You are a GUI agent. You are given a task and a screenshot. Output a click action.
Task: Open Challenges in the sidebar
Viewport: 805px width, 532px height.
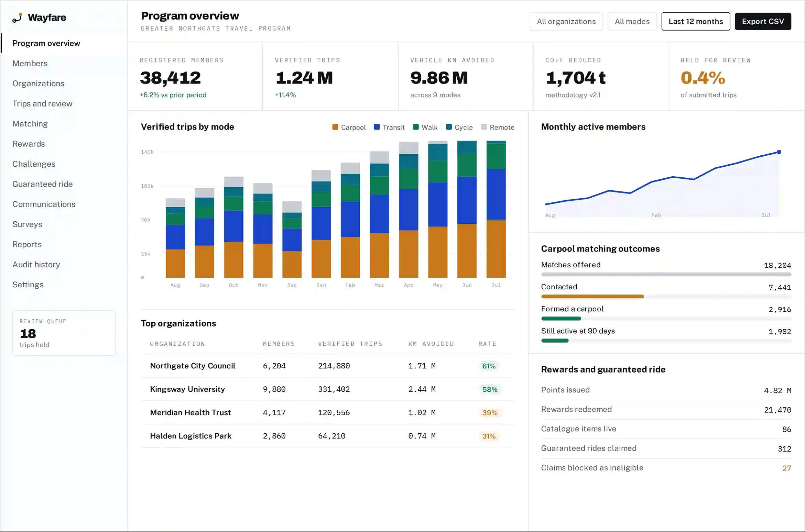tap(64, 164)
